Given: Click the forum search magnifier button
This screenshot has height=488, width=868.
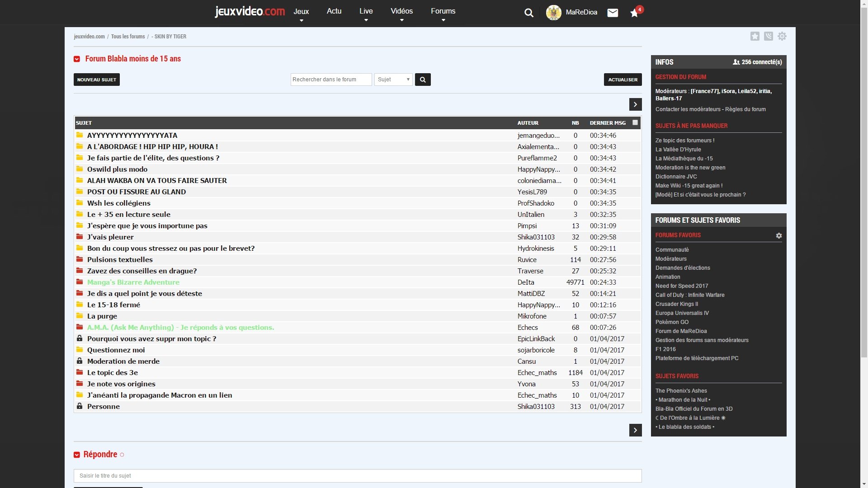Looking at the screenshot, I should (x=423, y=80).
